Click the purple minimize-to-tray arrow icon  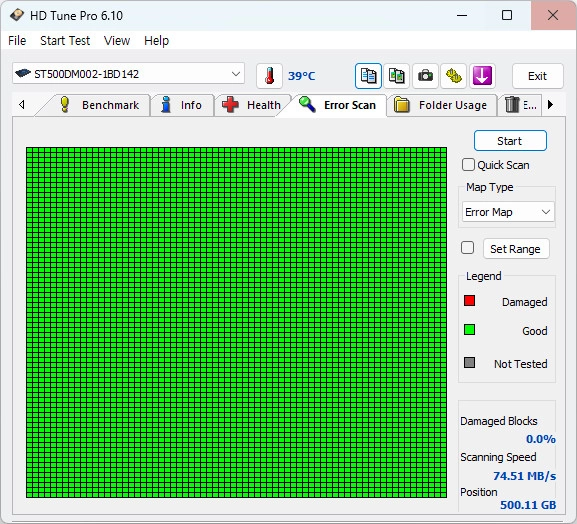click(482, 76)
